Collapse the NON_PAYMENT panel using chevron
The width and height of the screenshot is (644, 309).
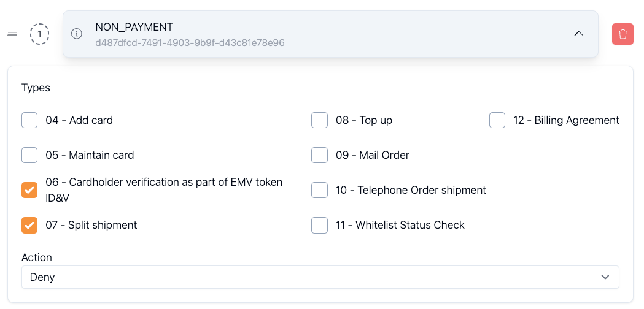point(578,34)
